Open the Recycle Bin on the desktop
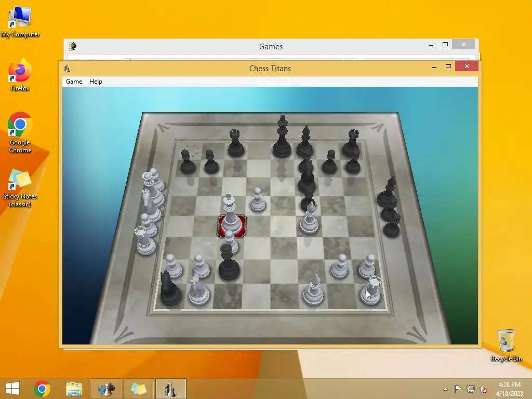 point(506,345)
